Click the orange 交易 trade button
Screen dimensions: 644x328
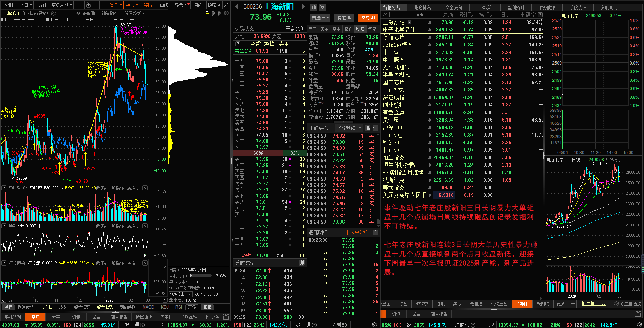tap(368, 18)
